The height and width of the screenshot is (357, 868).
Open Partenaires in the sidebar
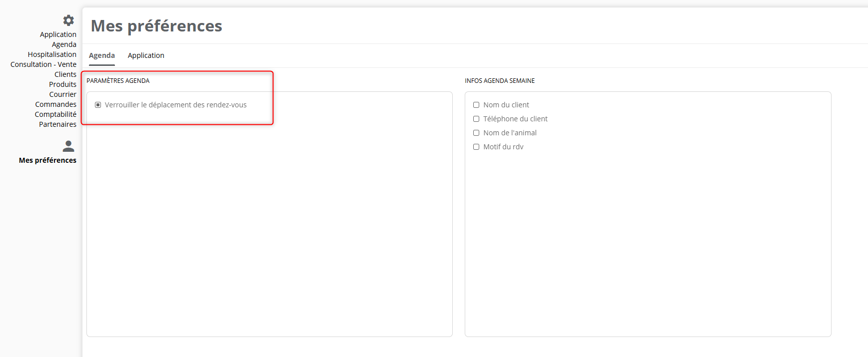tap(57, 124)
